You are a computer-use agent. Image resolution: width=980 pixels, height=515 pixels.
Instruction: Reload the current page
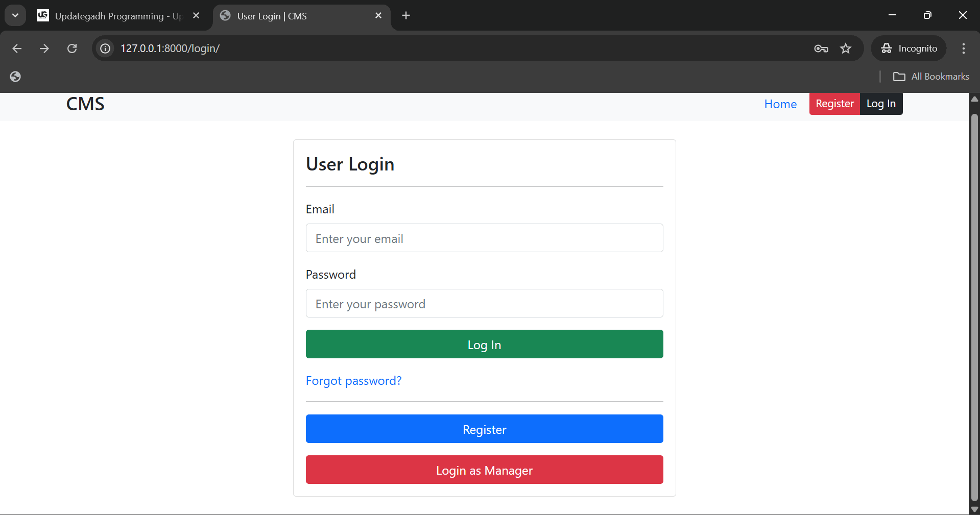pos(72,48)
